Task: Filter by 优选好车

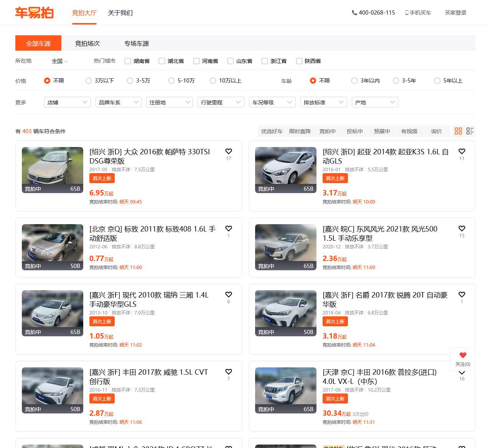Action: click(x=272, y=131)
